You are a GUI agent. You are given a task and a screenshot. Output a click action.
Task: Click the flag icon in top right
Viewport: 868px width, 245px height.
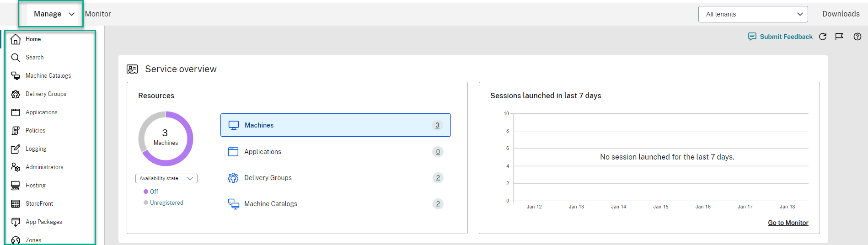839,37
